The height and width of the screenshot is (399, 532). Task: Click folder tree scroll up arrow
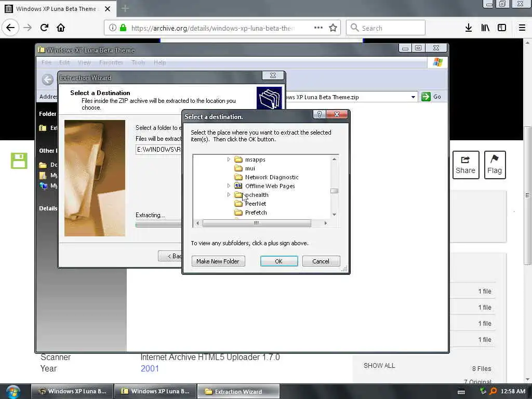coord(334,159)
